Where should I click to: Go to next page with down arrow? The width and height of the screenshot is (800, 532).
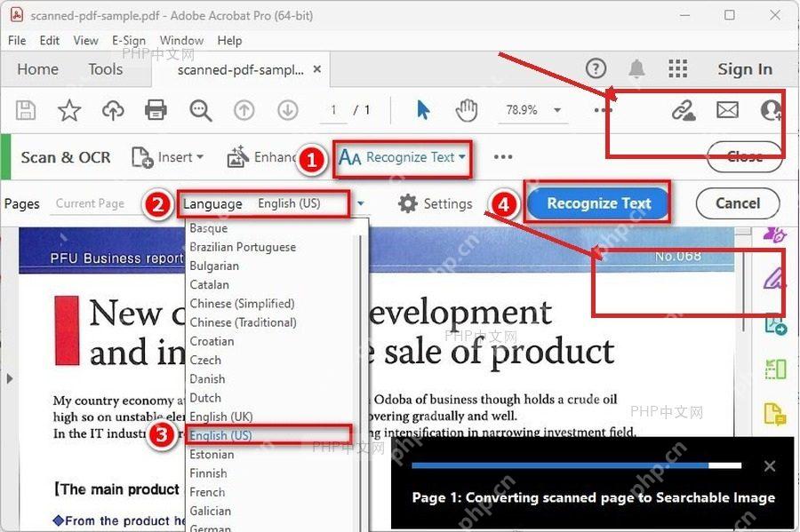pyautogui.click(x=288, y=110)
